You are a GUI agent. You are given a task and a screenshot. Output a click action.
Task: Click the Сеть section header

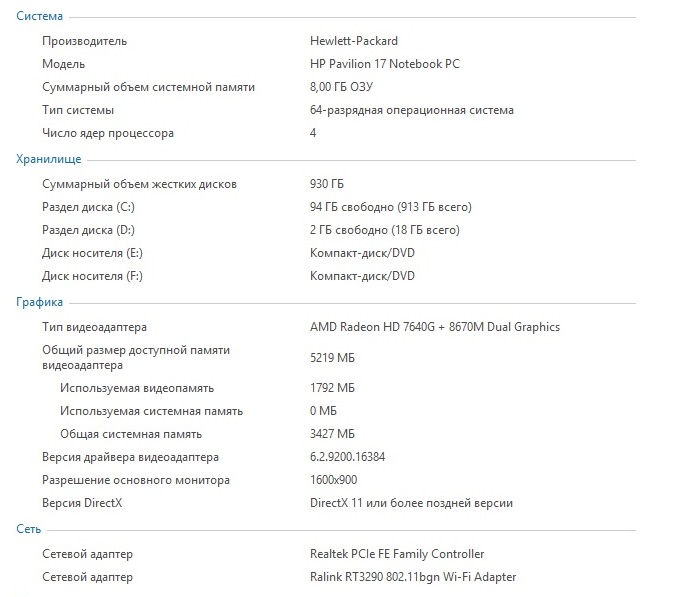coord(29,529)
